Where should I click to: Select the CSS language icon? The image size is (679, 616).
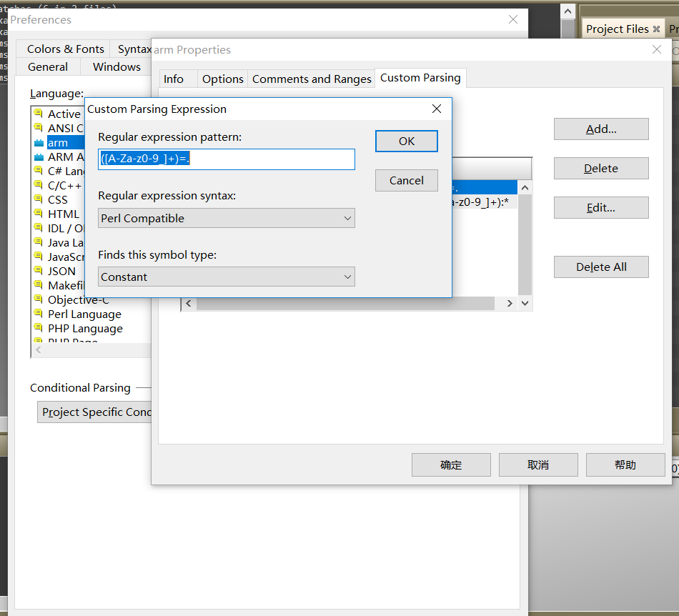coord(38,199)
